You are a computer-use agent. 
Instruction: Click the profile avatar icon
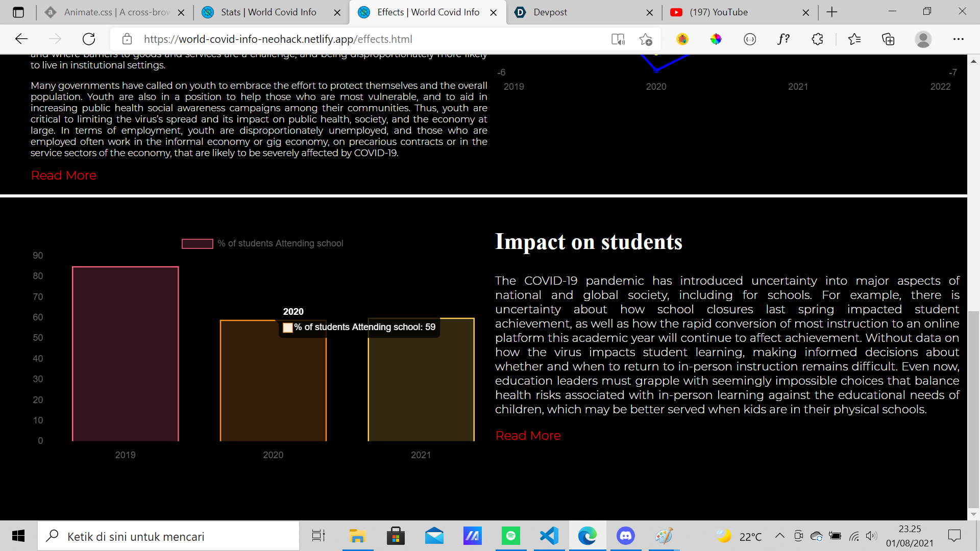(923, 39)
